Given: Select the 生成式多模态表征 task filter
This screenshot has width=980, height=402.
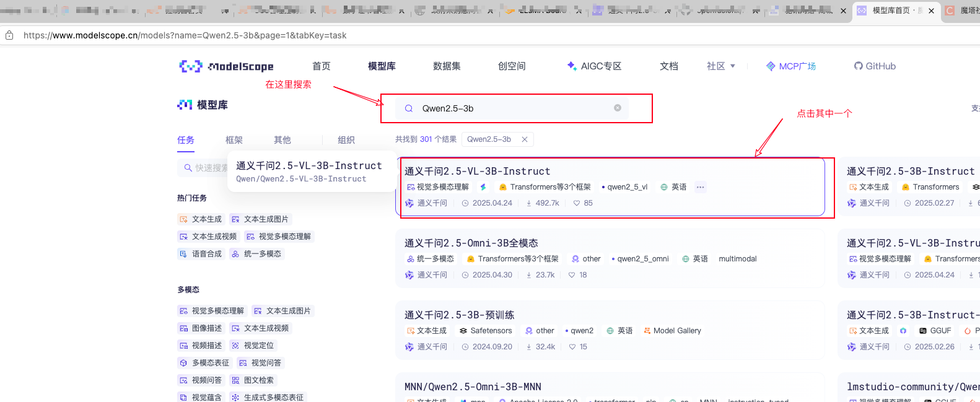Looking at the screenshot, I should click(268, 398).
